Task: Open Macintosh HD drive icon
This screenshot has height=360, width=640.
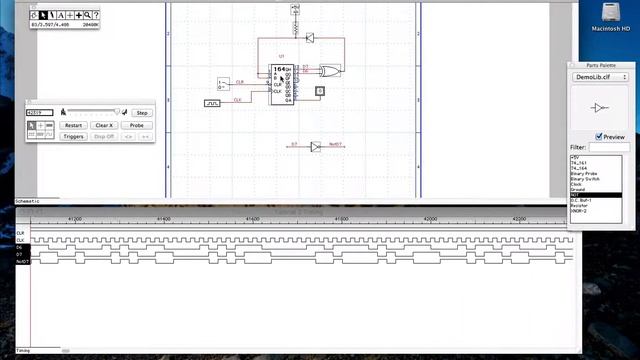Action: click(x=611, y=17)
